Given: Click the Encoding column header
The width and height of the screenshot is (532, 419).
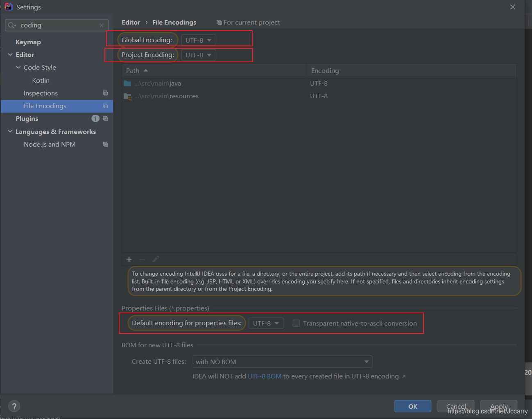Looking at the screenshot, I should [412, 70].
